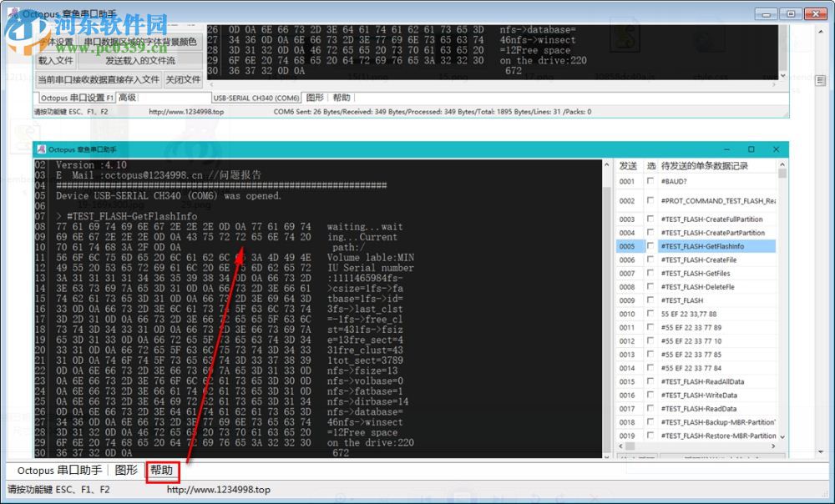Select the #55 EF 22 33 77 89 entry
This screenshot has width=835, height=504.
[x=691, y=327]
